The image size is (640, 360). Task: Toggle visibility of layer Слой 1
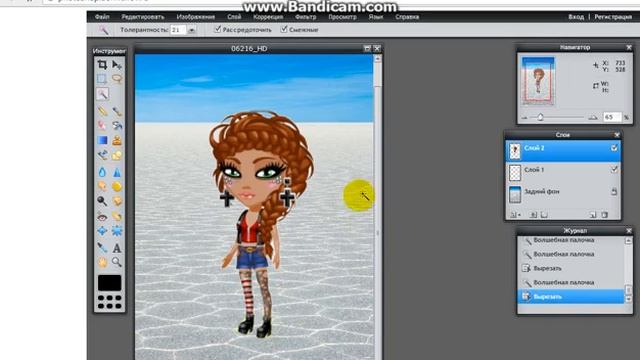click(x=614, y=169)
